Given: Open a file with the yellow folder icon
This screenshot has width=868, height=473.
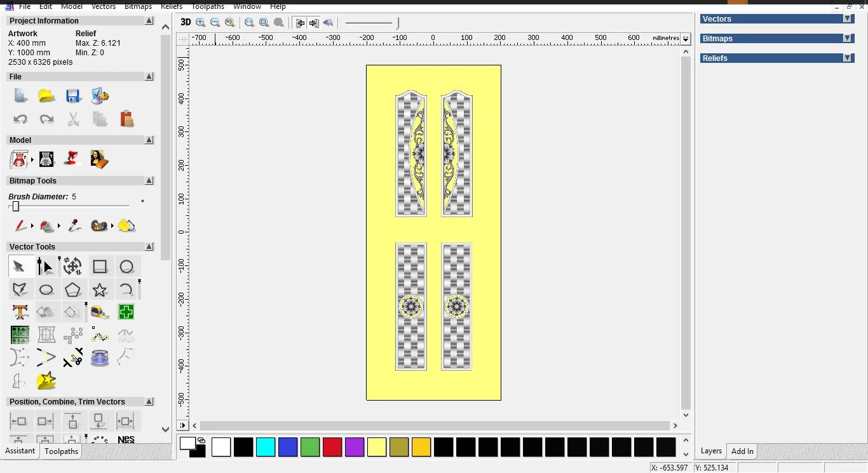Looking at the screenshot, I should click(46, 97).
